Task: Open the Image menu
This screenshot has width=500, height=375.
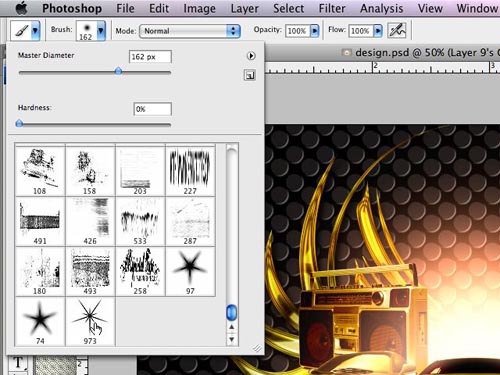Action: (x=199, y=8)
